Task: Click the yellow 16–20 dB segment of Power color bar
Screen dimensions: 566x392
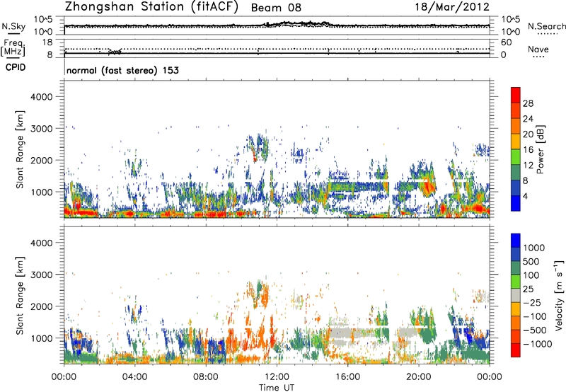Action: click(516, 141)
